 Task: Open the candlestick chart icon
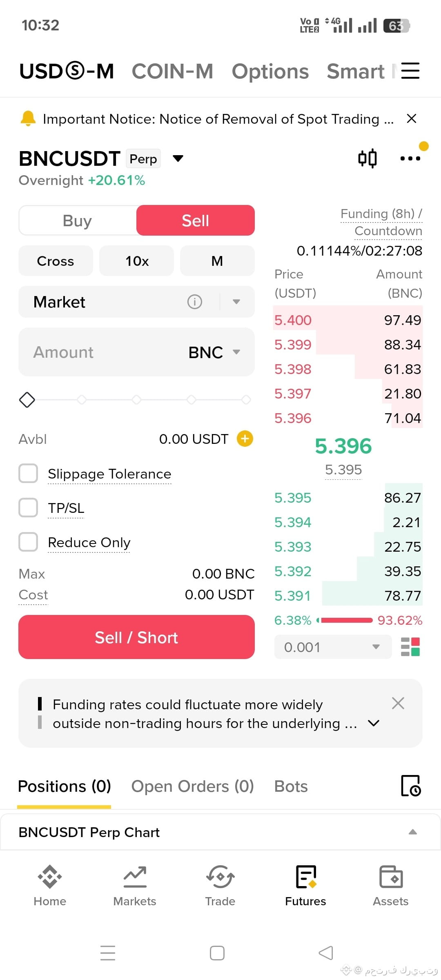point(367,158)
